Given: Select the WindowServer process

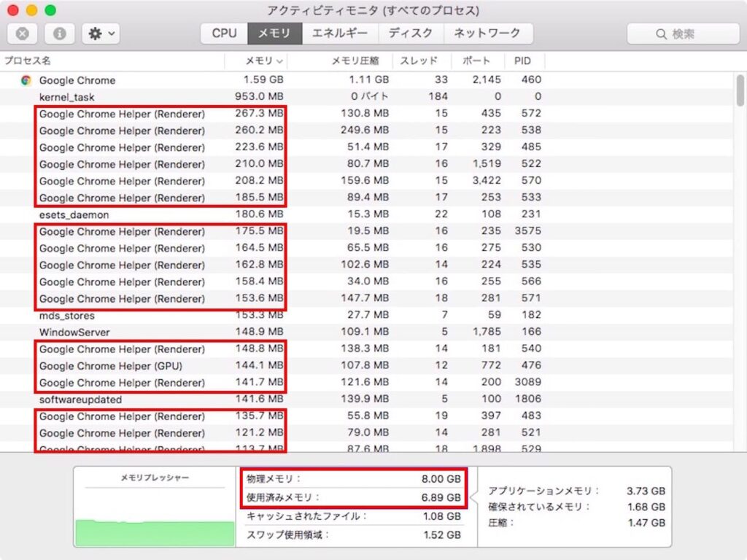Looking at the screenshot, I should click(x=367, y=332).
